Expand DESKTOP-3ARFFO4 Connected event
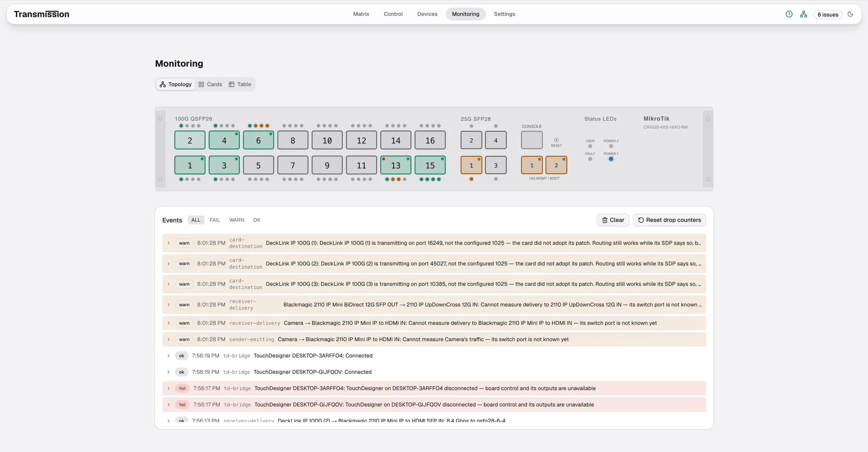Screen dimensions: 868x452 168,356
